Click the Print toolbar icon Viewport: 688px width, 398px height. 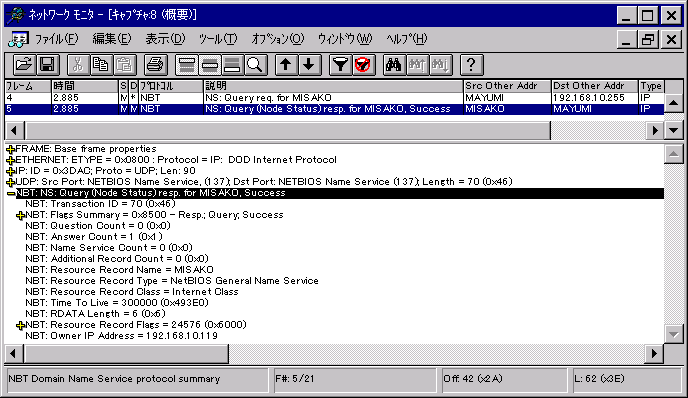tap(155, 65)
